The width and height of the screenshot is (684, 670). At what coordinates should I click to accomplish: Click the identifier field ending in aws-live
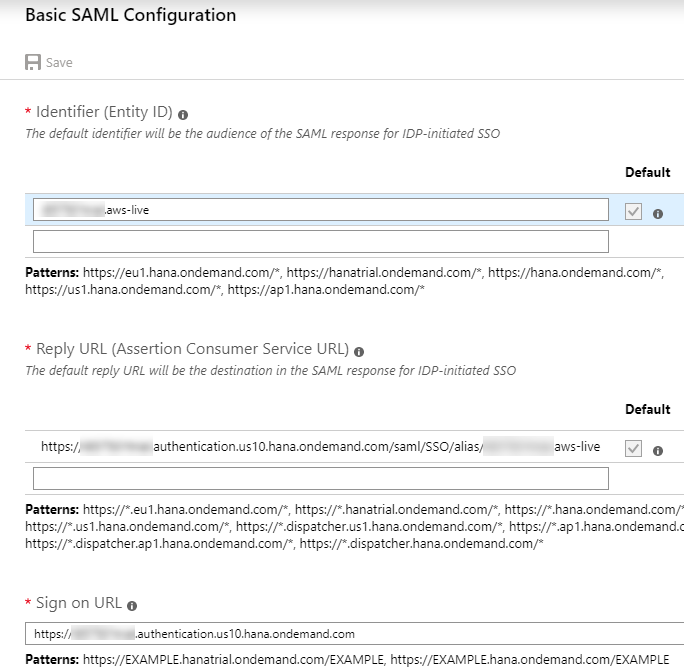click(320, 209)
